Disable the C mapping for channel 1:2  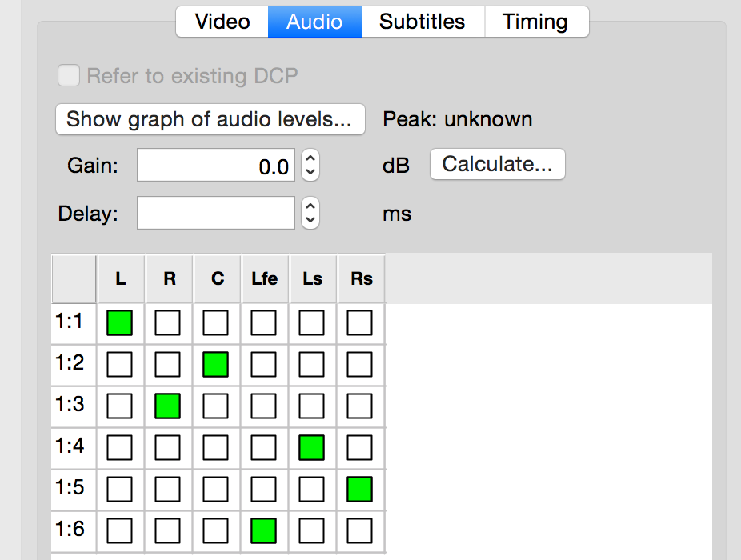216,364
